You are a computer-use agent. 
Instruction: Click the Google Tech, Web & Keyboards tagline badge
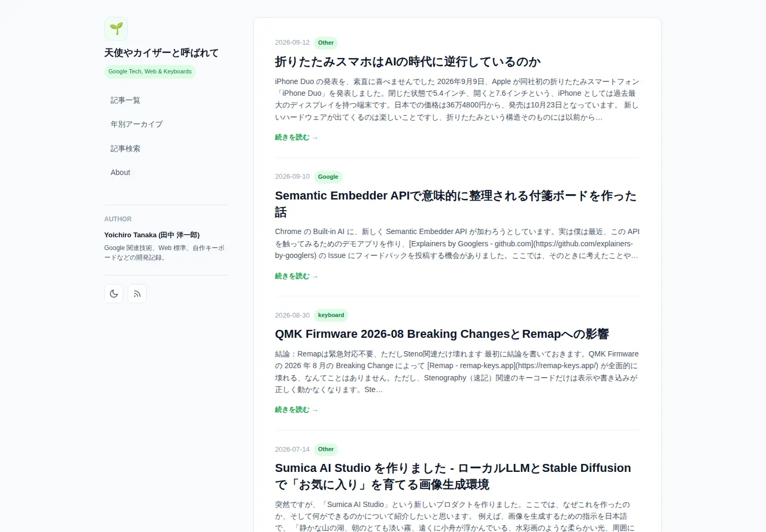coord(150,72)
